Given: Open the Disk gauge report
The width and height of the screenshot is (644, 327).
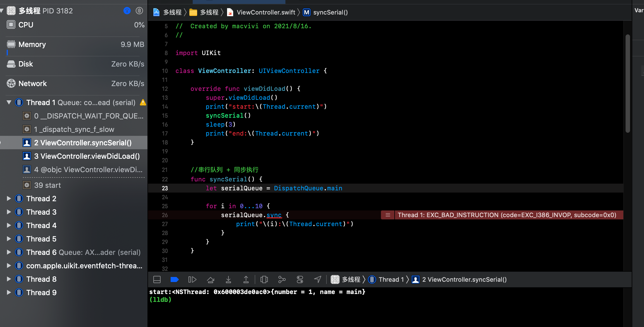Looking at the screenshot, I should tap(75, 64).
